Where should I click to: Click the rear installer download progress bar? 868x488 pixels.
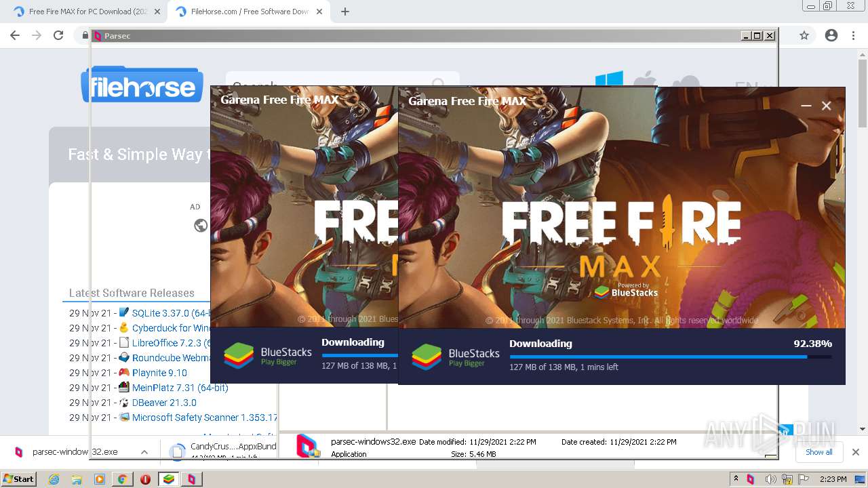click(x=359, y=355)
